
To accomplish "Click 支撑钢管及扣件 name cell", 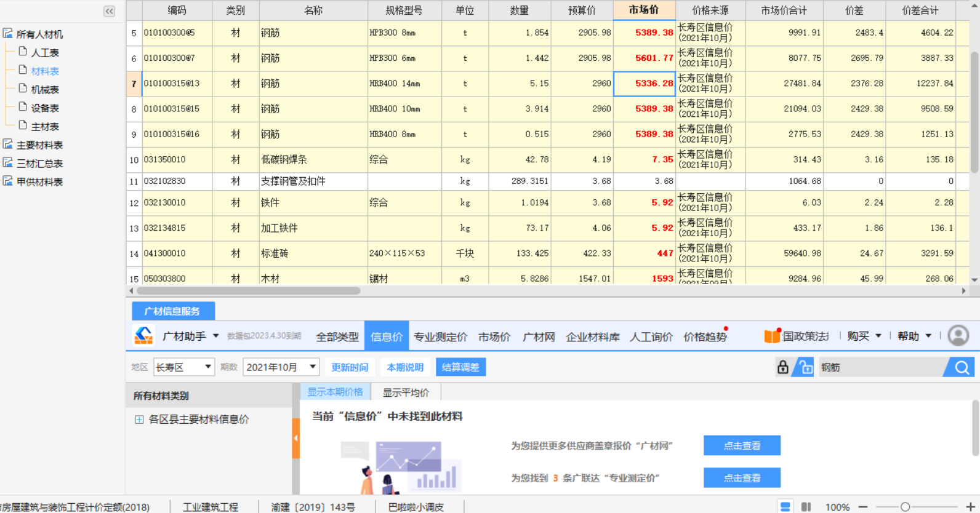I will 313,181.
